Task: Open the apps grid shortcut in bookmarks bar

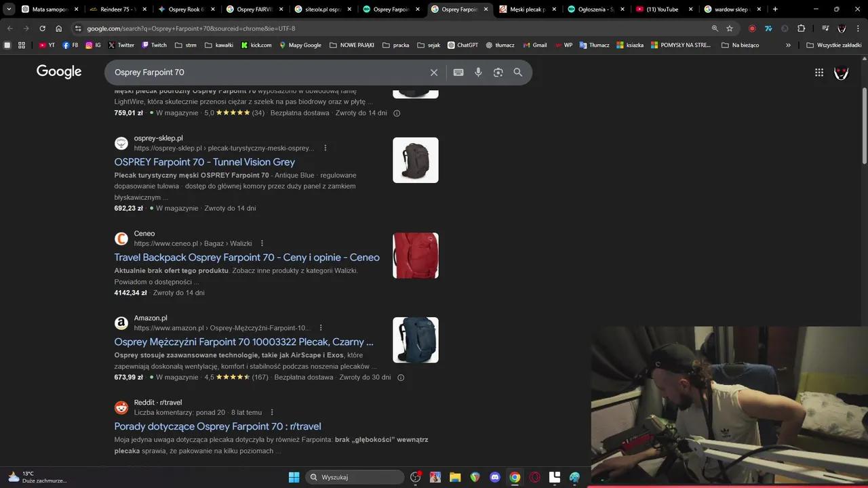Action: tap(22, 45)
